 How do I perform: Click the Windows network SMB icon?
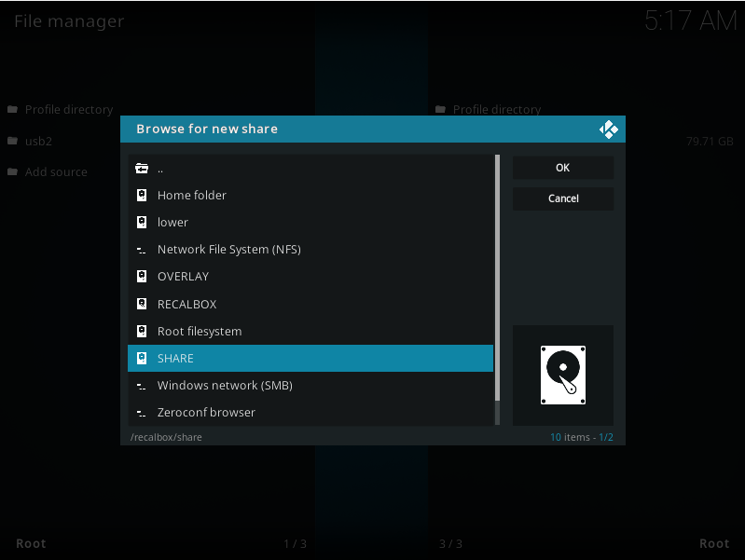click(142, 386)
